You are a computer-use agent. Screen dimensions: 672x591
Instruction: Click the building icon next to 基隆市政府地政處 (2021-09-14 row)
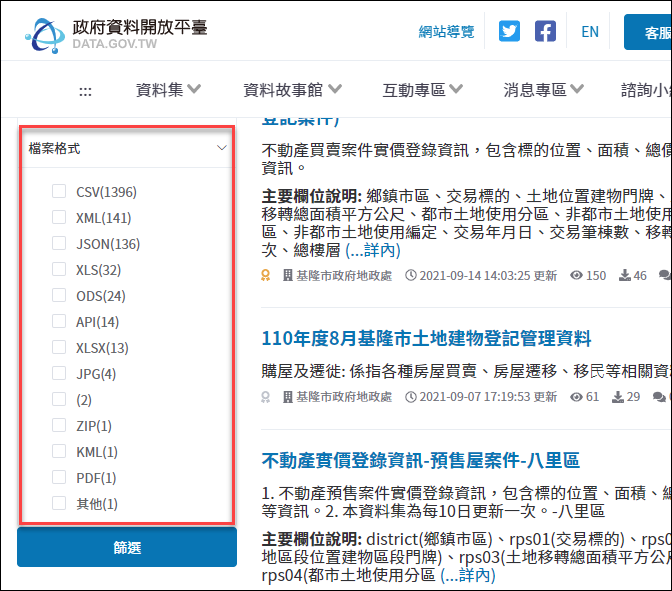pos(288,275)
